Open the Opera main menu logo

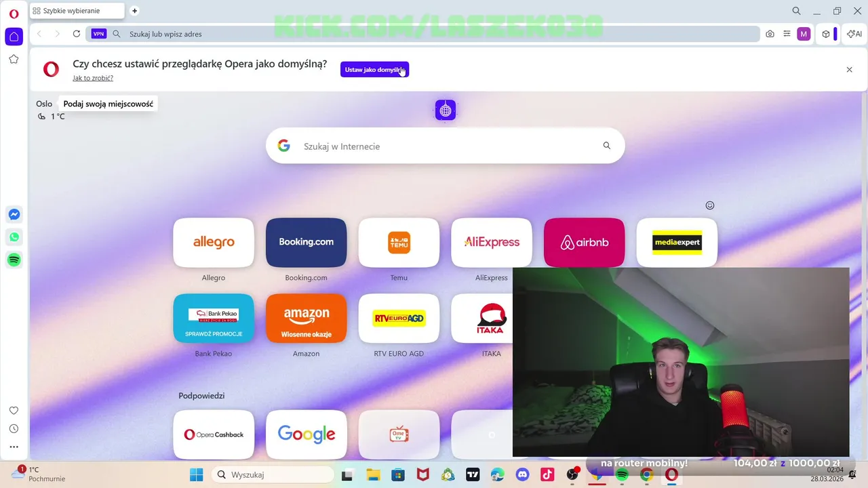pos(14,14)
